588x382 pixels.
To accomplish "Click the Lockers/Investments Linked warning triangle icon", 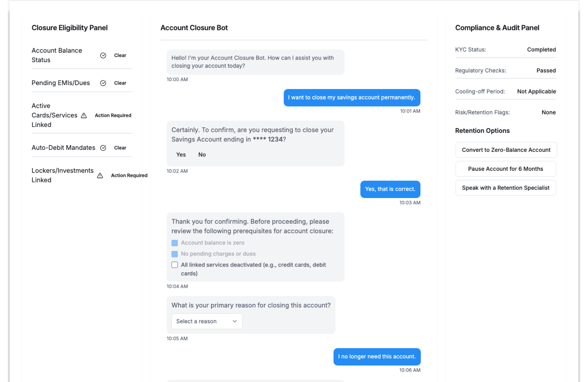I will (x=100, y=175).
